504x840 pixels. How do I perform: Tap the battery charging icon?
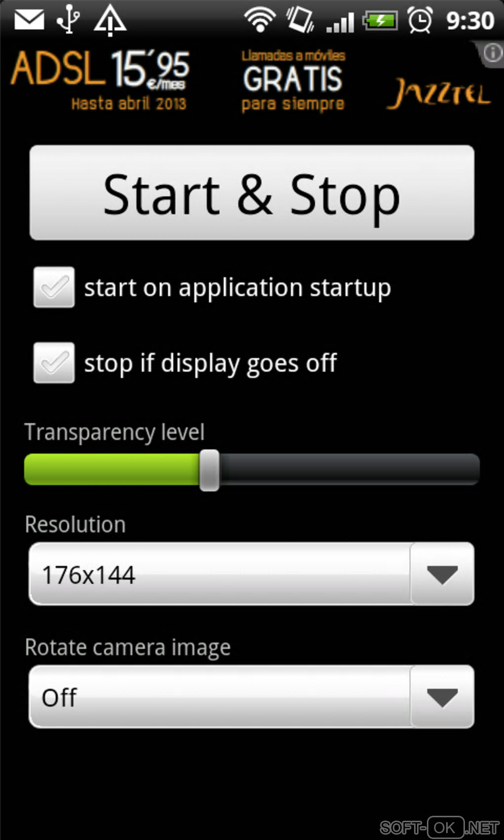(x=380, y=21)
